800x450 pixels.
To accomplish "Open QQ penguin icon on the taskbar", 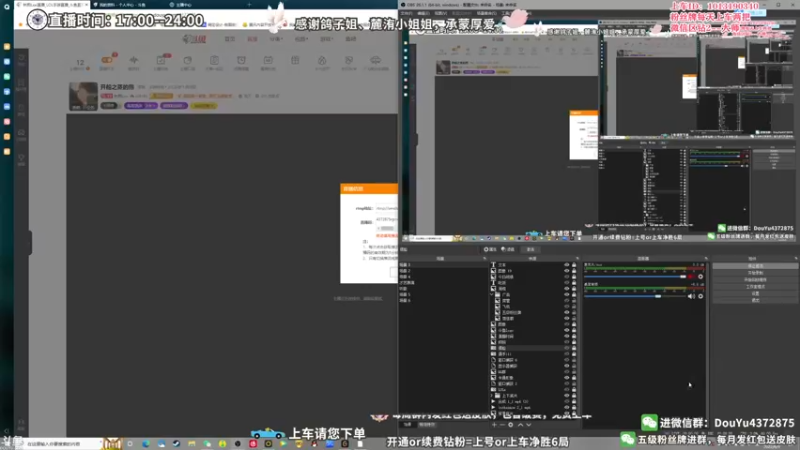I will pyautogui.click(x=314, y=444).
